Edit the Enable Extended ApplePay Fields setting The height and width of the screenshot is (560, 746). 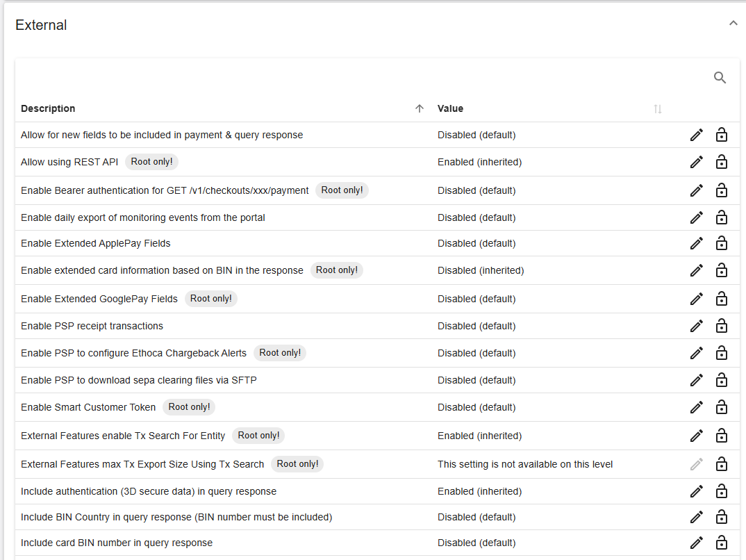(697, 244)
